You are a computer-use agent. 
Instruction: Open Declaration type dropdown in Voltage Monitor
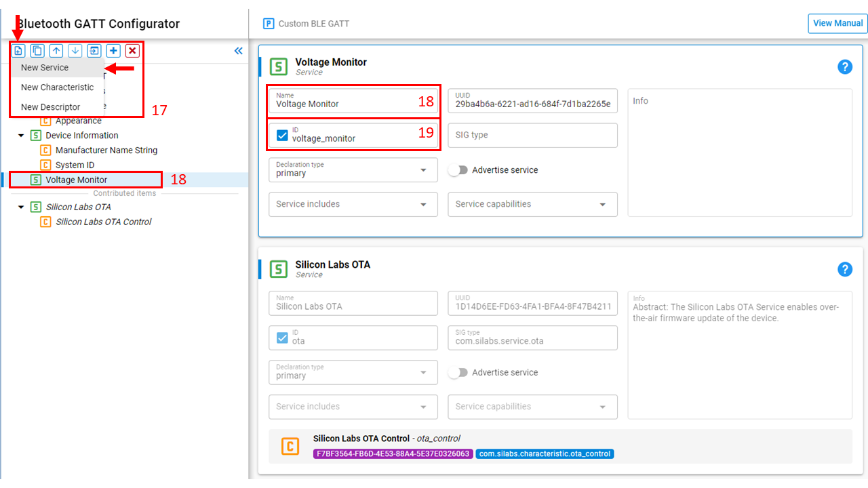coord(353,169)
